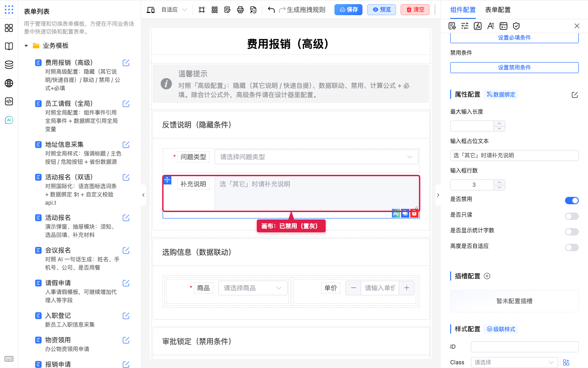This screenshot has height=368, width=588.
Task: Open the Class 请选择 dropdown
Action: pyautogui.click(x=514, y=362)
